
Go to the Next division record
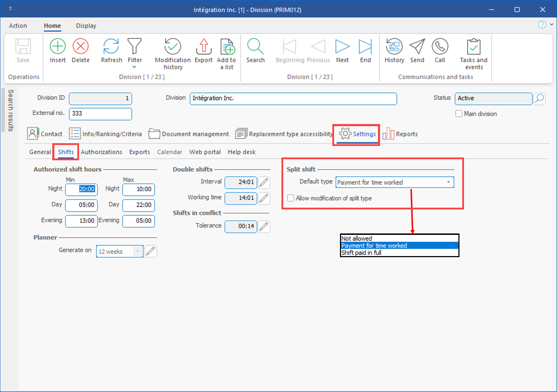point(342,47)
